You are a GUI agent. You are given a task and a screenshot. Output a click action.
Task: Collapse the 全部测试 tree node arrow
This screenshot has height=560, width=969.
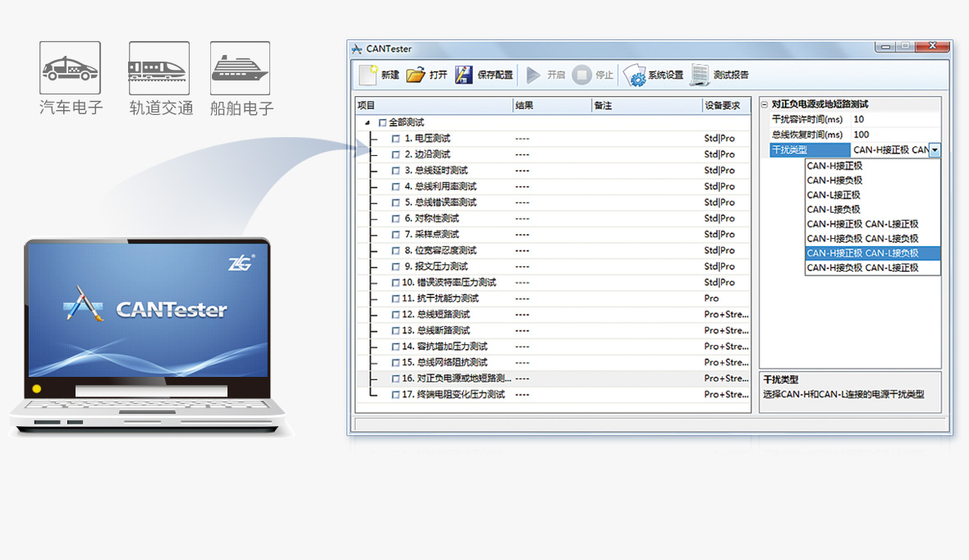click(367, 123)
